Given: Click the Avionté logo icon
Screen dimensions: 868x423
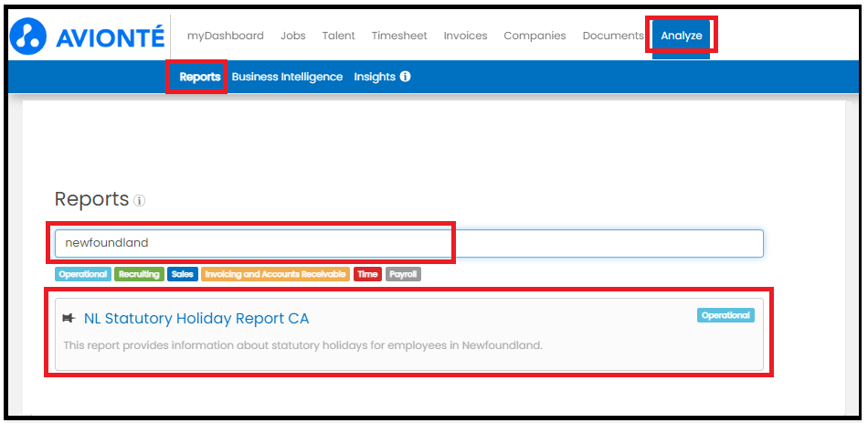Looking at the screenshot, I should click(27, 36).
